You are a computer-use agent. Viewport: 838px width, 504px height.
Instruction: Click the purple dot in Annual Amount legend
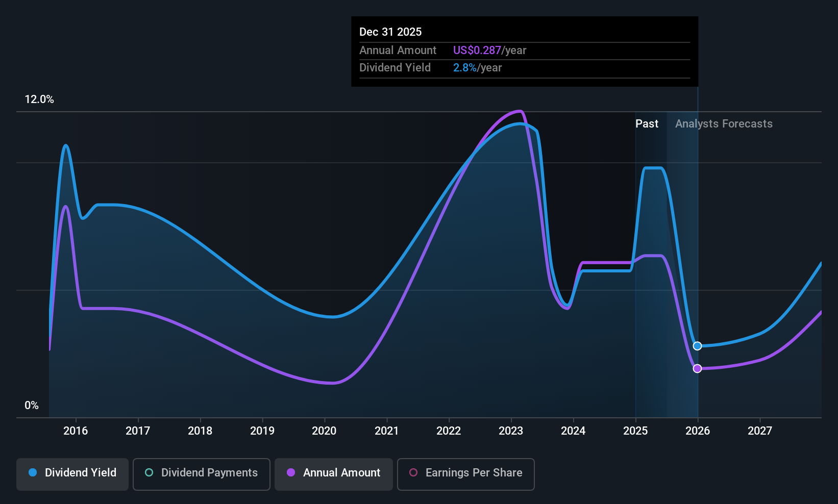291,472
